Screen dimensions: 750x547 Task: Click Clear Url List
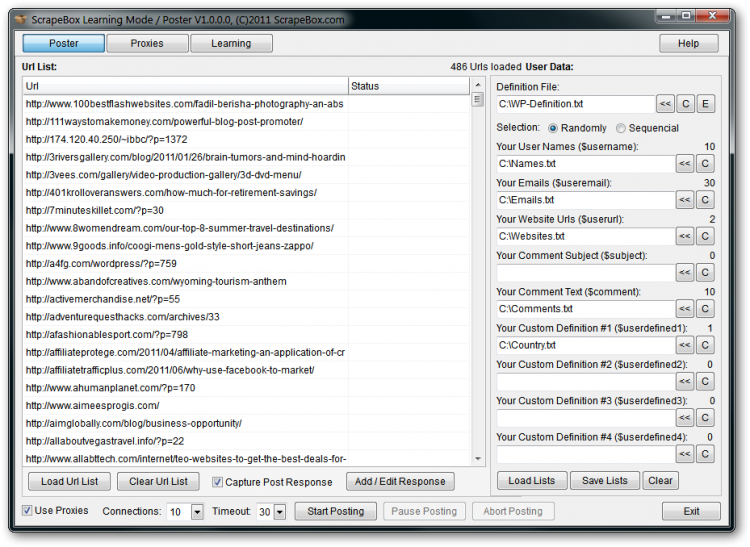point(158,481)
